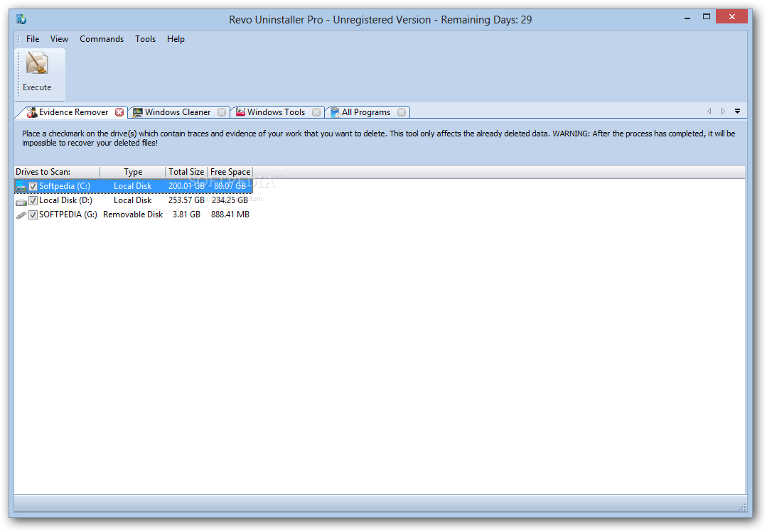
Task: Close the Windows Cleaner tab
Action: pos(222,112)
